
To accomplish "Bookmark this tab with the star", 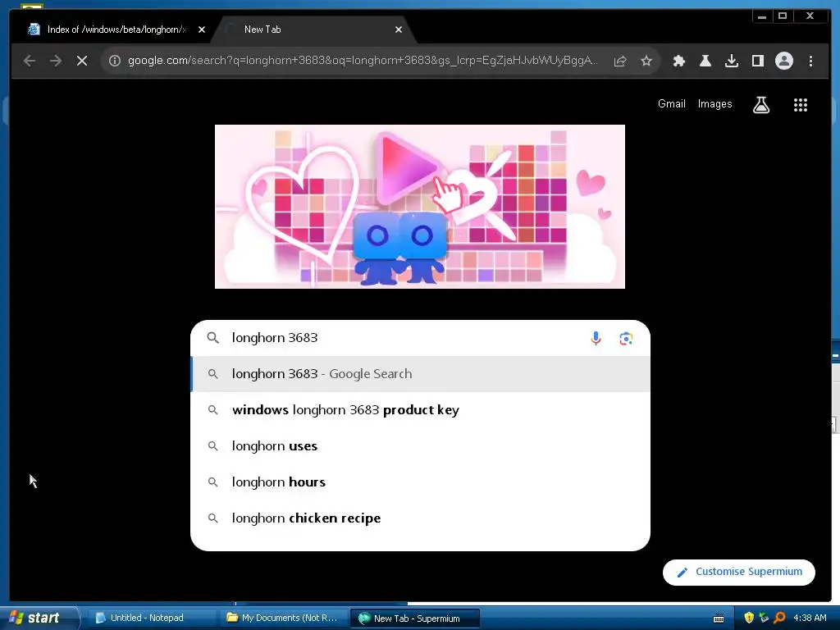I will click(646, 61).
